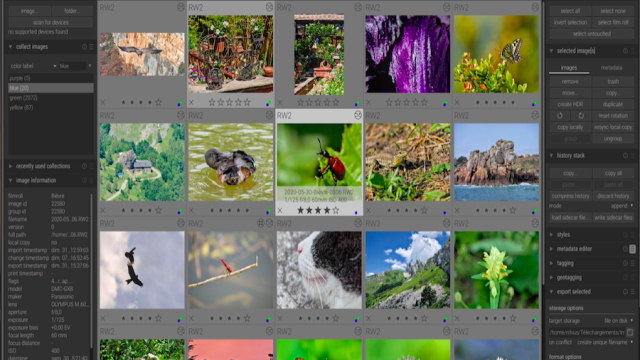Open presets menu of export selected module
The height and width of the screenshot is (360, 640).
[633, 292]
